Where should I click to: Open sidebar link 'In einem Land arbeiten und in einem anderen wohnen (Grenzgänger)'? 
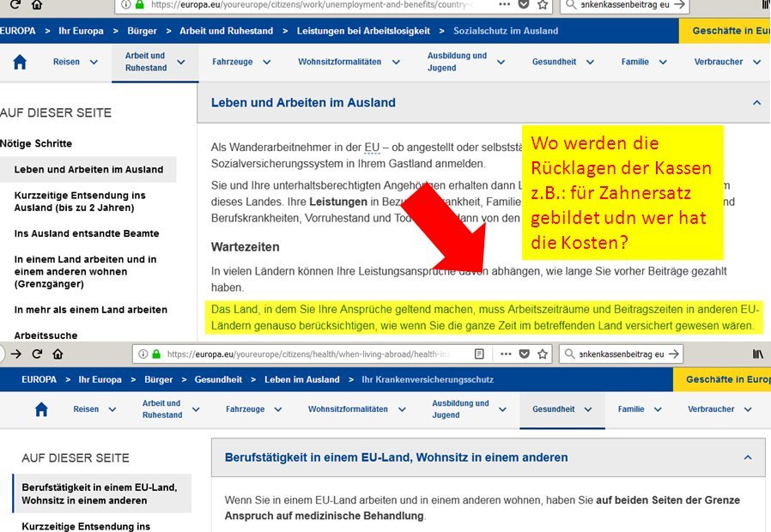coord(85,272)
